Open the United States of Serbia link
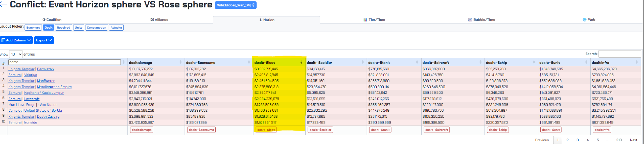This screenshot has width=644, height=144. pos(43,111)
